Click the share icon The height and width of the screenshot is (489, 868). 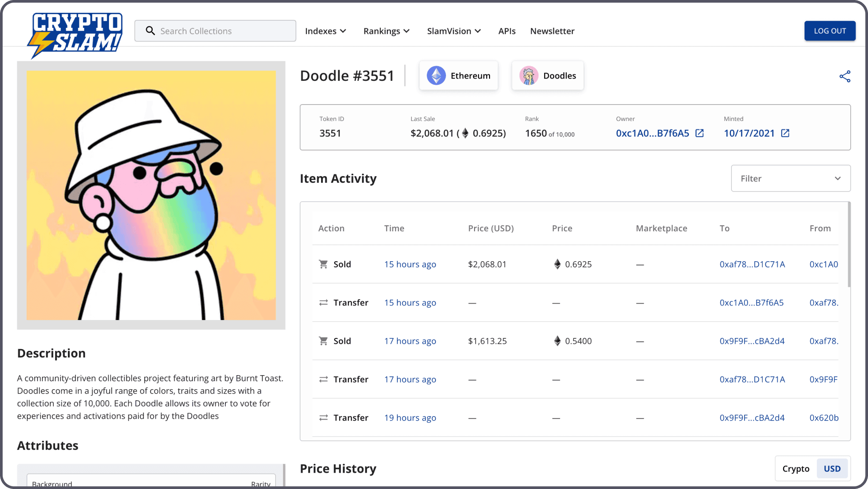tap(845, 76)
